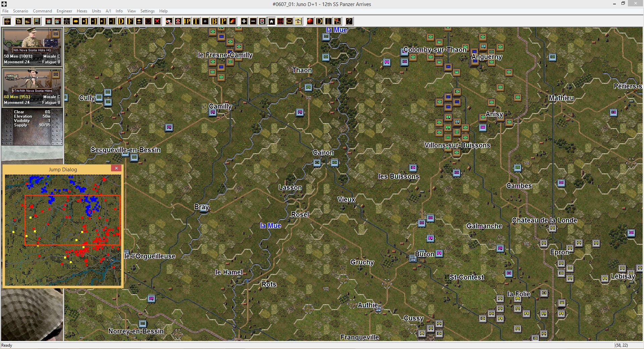The height and width of the screenshot is (349, 644).
Task: Click the Cairon town label
Action: pos(323,153)
